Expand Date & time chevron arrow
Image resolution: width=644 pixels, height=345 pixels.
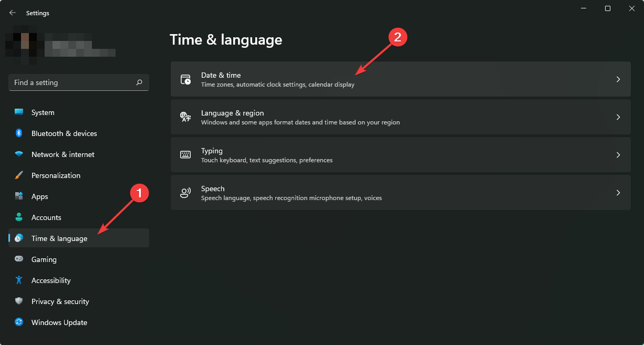(618, 79)
